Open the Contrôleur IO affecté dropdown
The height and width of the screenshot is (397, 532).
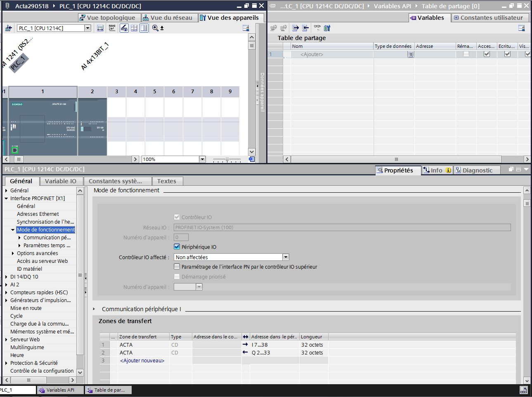point(286,257)
